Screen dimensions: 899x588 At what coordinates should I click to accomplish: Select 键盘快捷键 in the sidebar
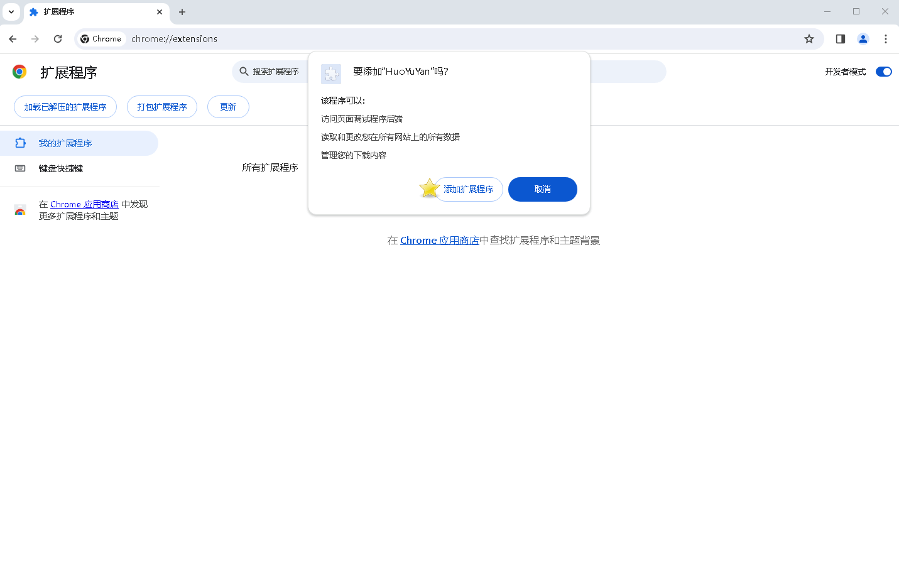pyautogui.click(x=79, y=168)
